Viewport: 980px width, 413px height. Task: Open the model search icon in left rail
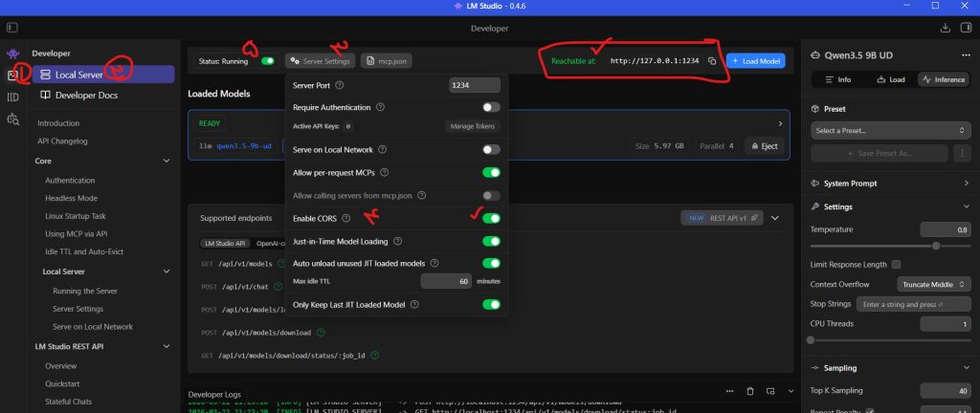coord(12,120)
